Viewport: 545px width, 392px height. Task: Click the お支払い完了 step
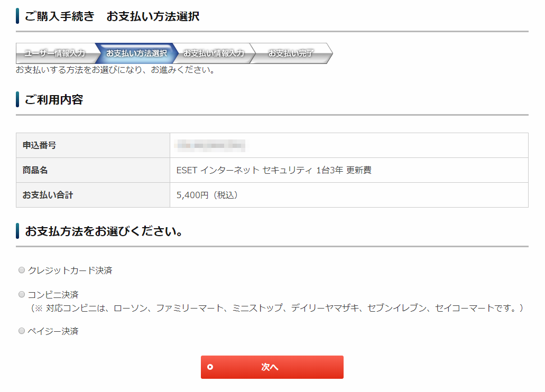click(291, 53)
